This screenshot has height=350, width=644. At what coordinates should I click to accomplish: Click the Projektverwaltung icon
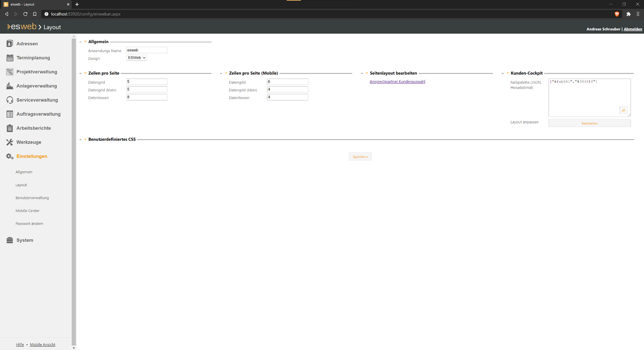click(x=9, y=72)
